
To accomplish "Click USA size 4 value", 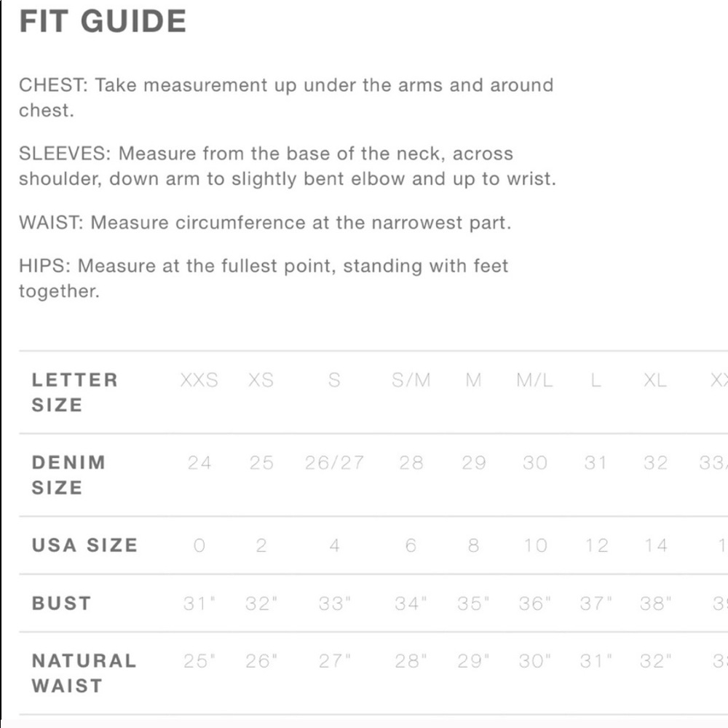I will coord(334,545).
